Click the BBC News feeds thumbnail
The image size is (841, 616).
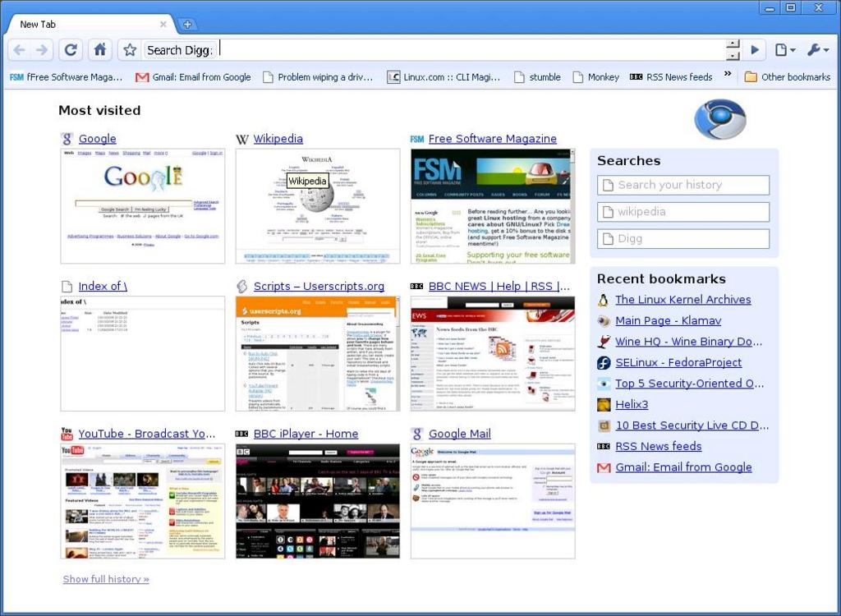click(x=493, y=354)
